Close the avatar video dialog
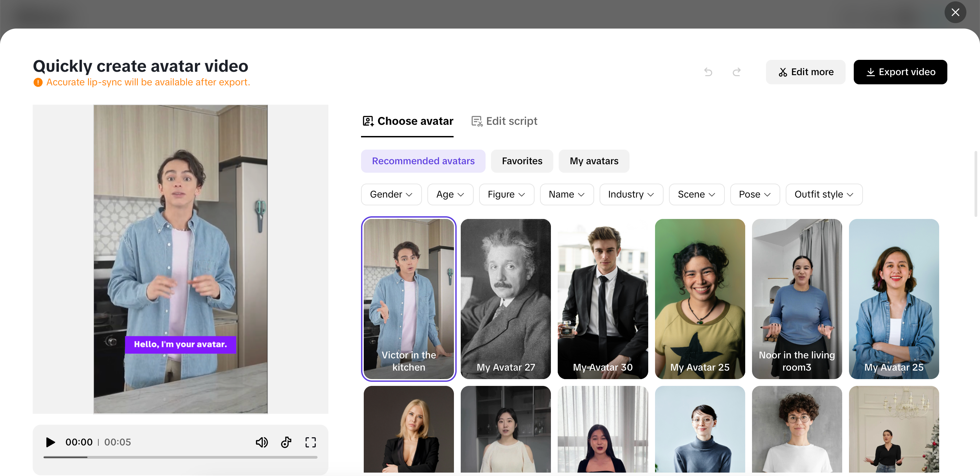Screen dimensions: 980x476 [x=955, y=13]
